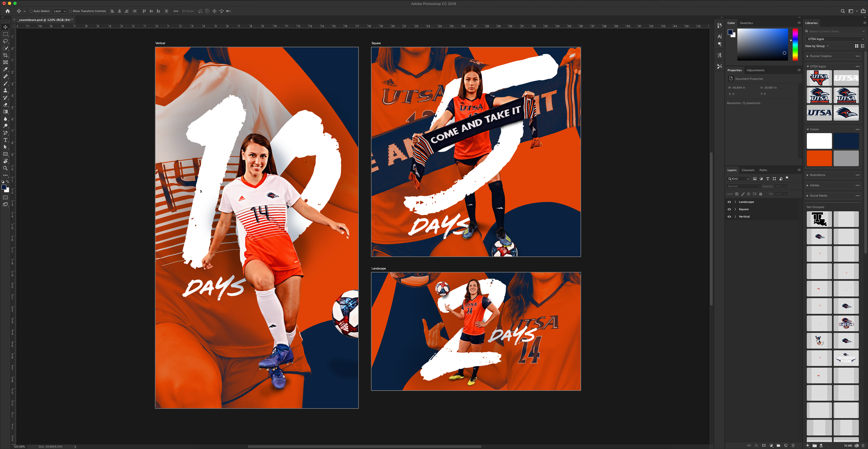The width and height of the screenshot is (868, 449).
Task: Select the Clone Stamp tool
Action: point(6,90)
